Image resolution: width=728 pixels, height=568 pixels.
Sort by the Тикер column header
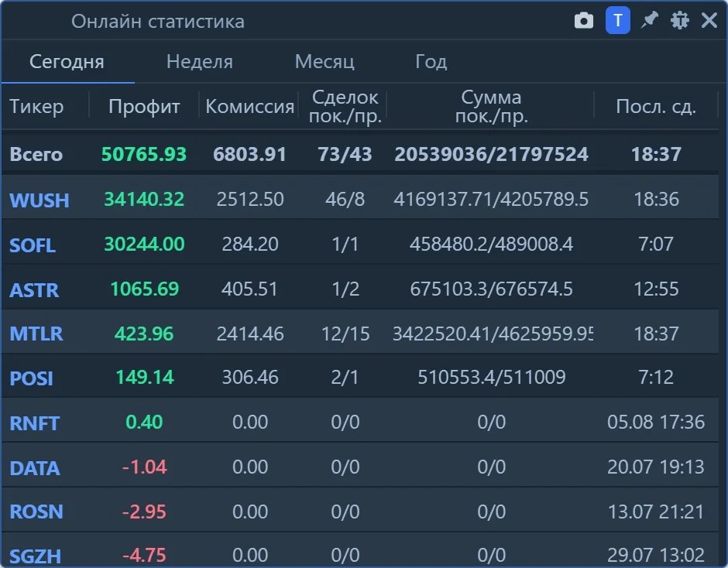pos(36,107)
